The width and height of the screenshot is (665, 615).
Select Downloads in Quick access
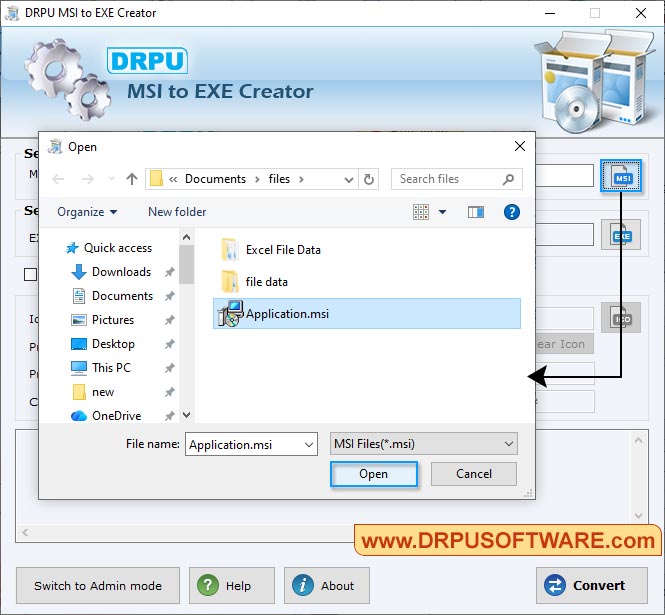point(121,272)
